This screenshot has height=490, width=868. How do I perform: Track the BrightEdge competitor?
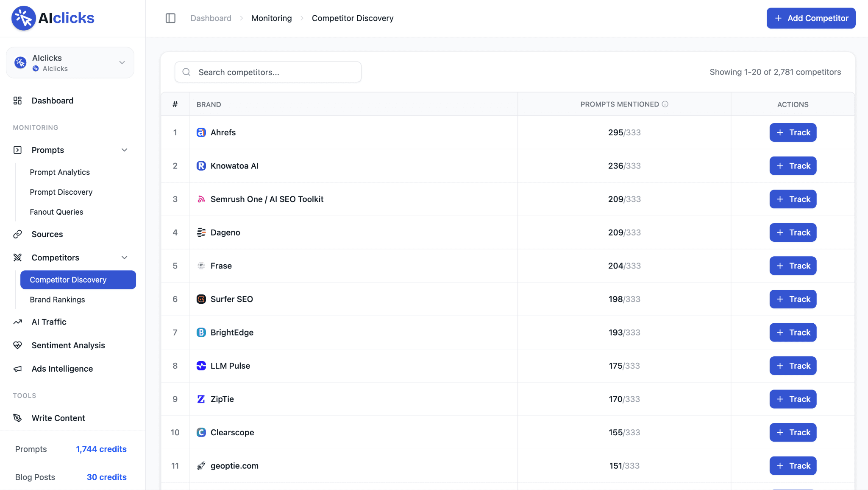(793, 333)
